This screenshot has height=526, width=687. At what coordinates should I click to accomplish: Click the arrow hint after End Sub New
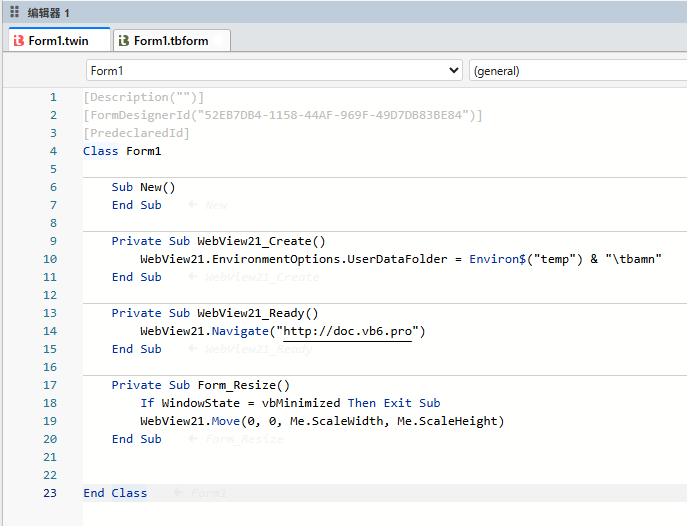(x=192, y=205)
